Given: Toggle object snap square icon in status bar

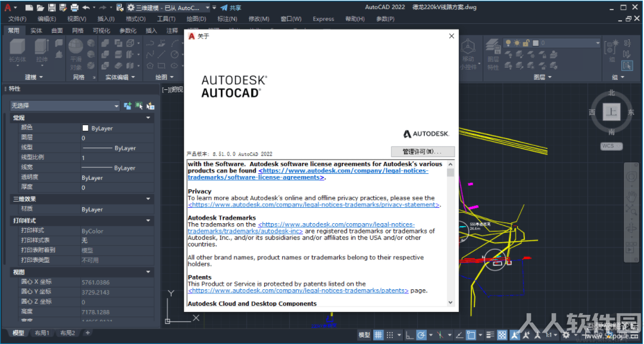Looking at the screenshot, I should click(471, 335).
